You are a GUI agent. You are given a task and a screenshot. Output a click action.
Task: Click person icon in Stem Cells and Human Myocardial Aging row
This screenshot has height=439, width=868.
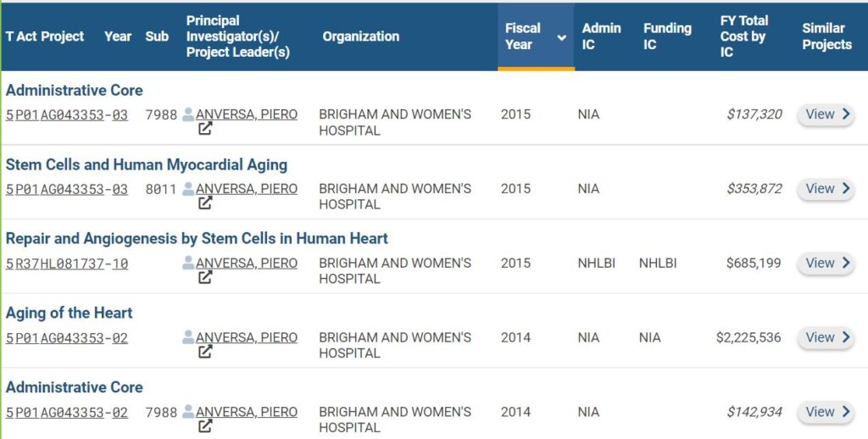pos(188,189)
